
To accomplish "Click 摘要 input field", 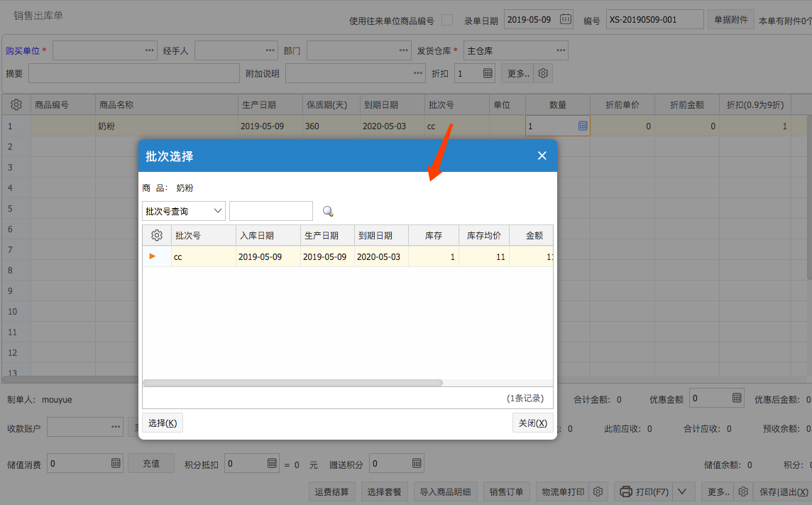I will 134,74.
